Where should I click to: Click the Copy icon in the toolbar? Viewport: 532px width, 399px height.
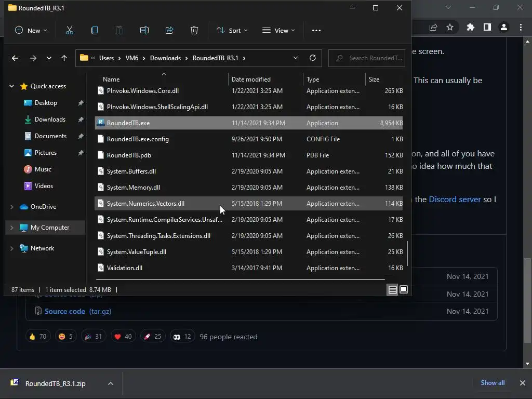pyautogui.click(x=95, y=31)
